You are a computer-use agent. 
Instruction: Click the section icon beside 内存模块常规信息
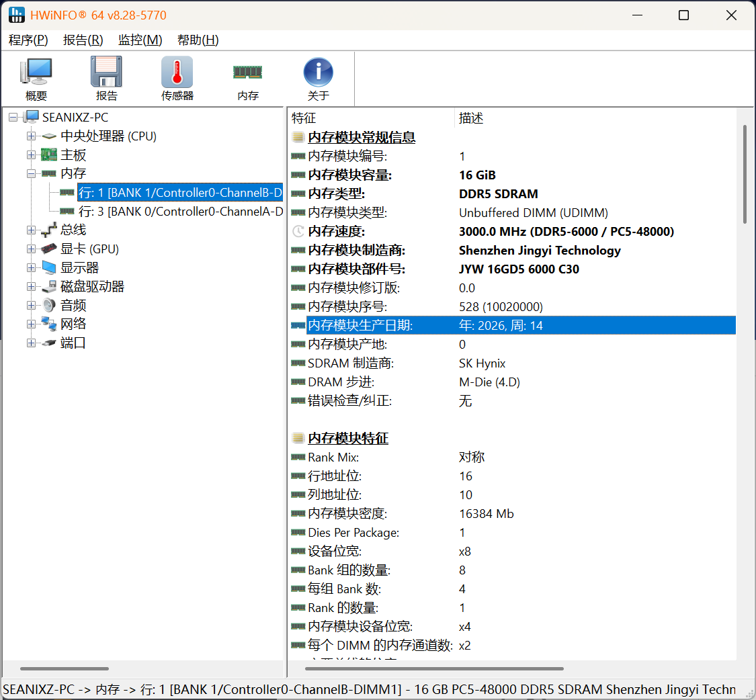tap(298, 138)
